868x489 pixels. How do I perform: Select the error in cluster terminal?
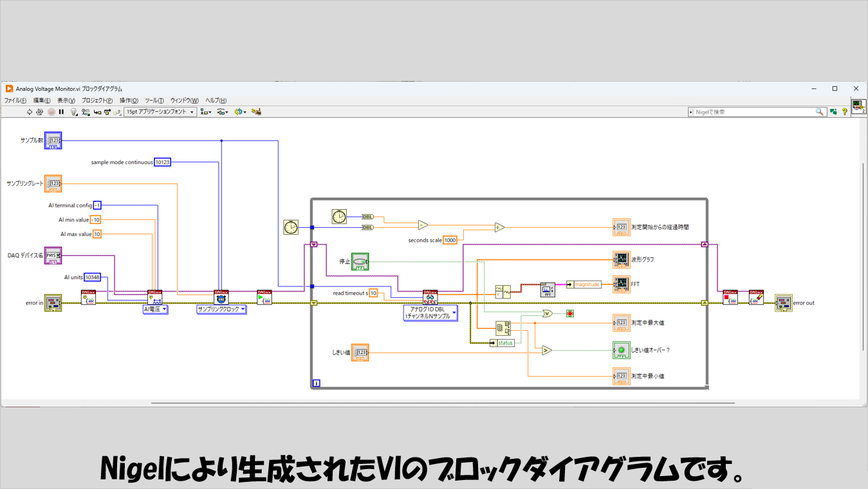53,303
